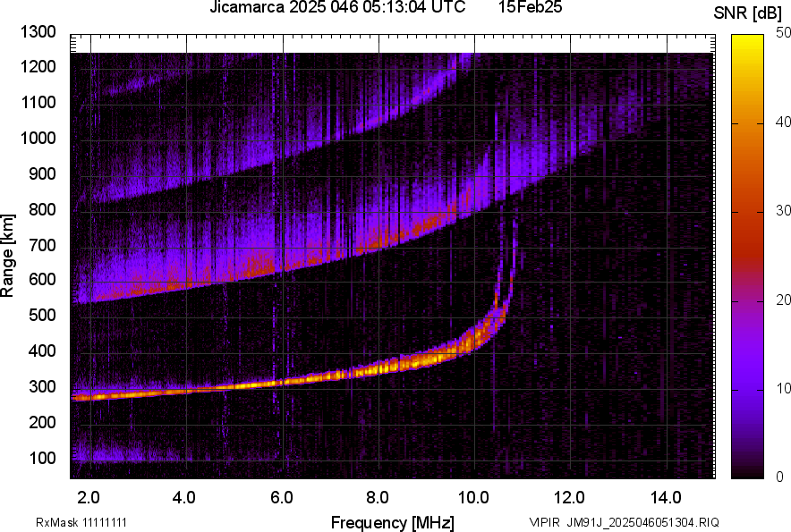Click the 100 range tick label

click(43, 458)
